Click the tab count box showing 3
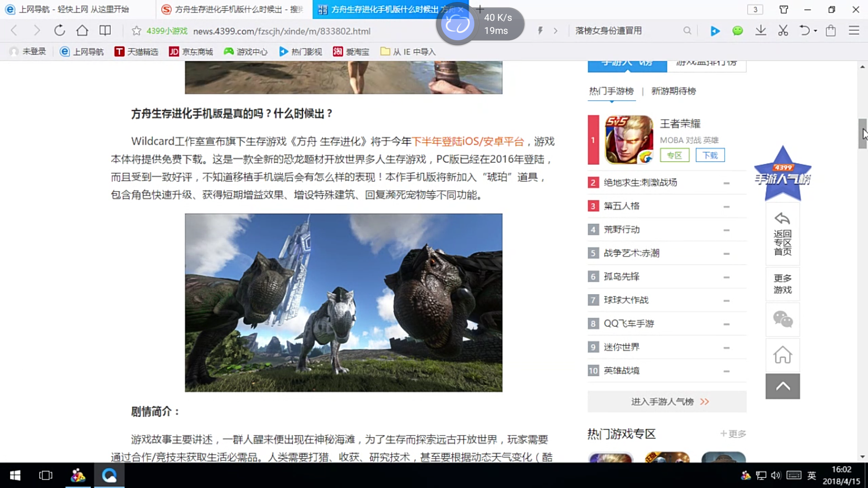The height and width of the screenshot is (488, 868). 755,9
